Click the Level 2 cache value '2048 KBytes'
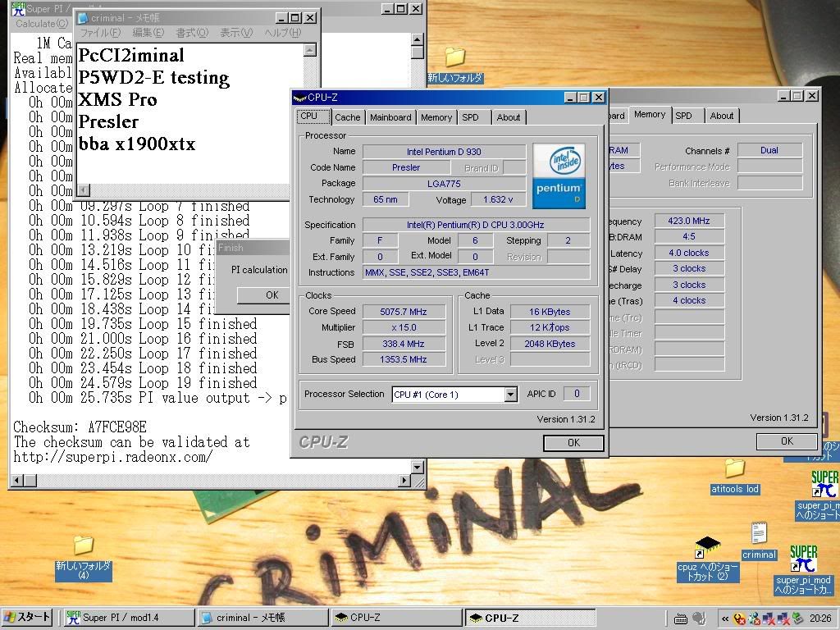840x630 pixels. [550, 344]
